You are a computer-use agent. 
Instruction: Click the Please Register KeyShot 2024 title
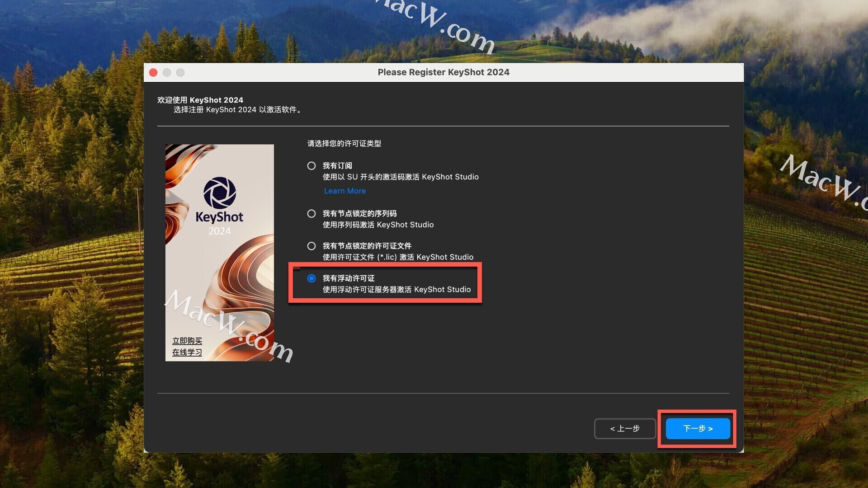pos(443,72)
